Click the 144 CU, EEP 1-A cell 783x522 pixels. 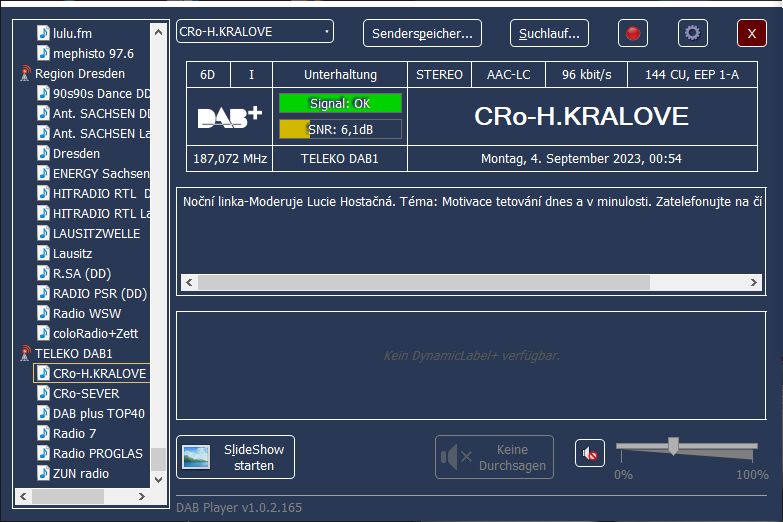[692, 75]
